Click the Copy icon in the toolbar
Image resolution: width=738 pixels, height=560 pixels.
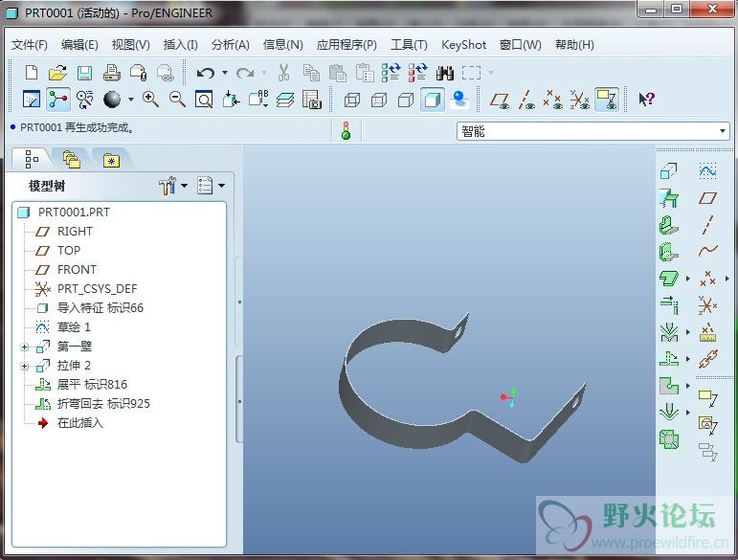tap(311, 73)
